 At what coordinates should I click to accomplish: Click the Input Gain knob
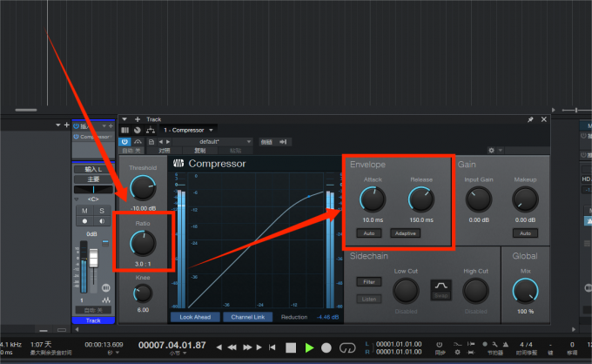[479, 199]
